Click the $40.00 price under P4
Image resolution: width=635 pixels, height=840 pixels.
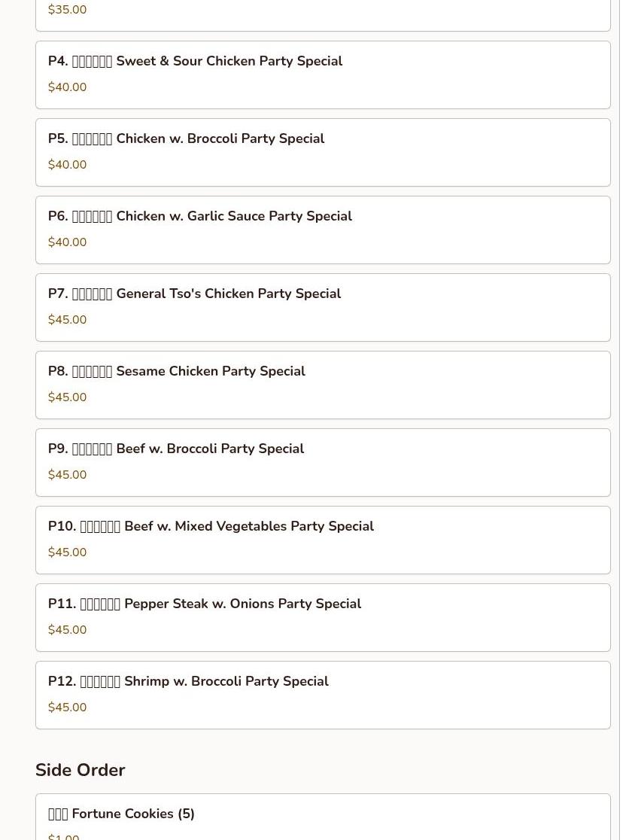tap(67, 87)
